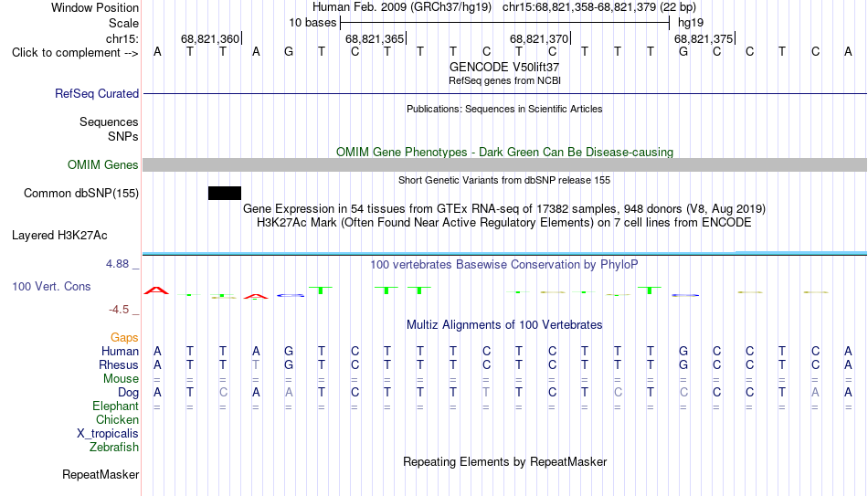Click 'RefSeq genes from NCBI' title
Viewport: 868px width, 496px height.
pos(504,80)
